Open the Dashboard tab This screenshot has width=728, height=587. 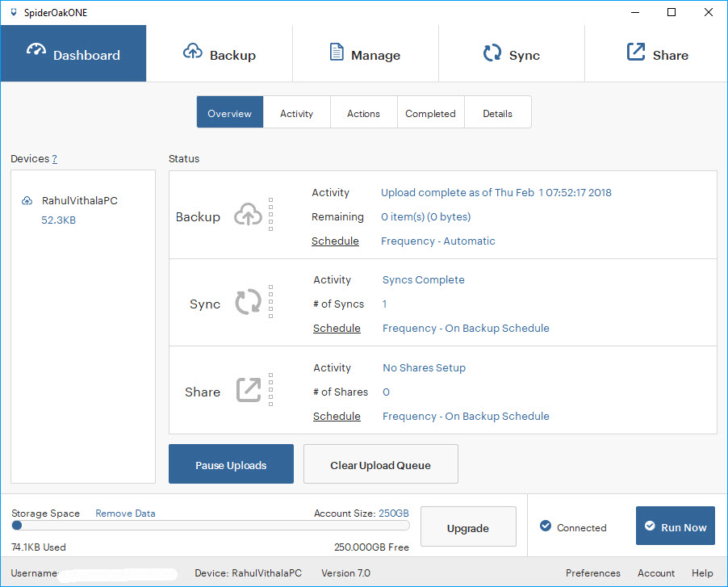[x=73, y=53]
